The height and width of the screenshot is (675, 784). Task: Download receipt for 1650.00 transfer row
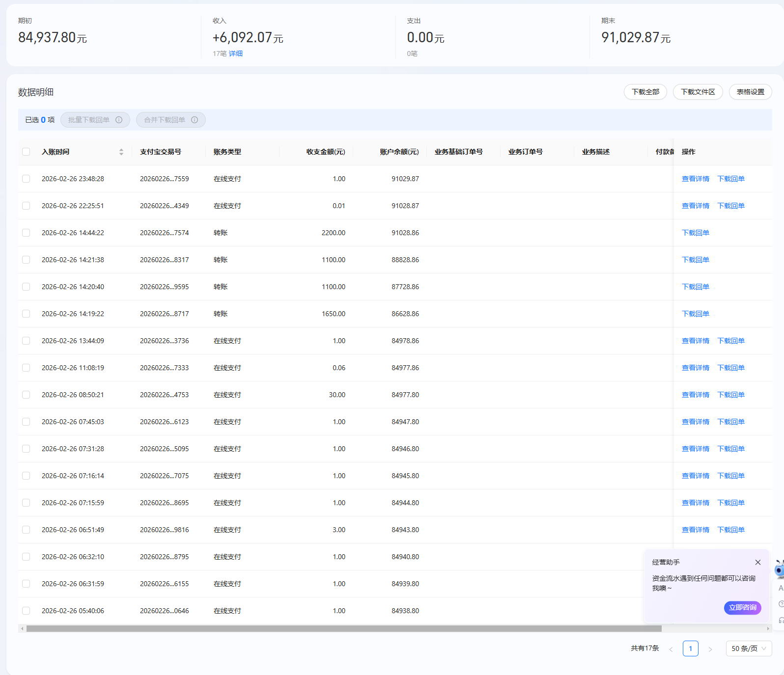click(695, 314)
